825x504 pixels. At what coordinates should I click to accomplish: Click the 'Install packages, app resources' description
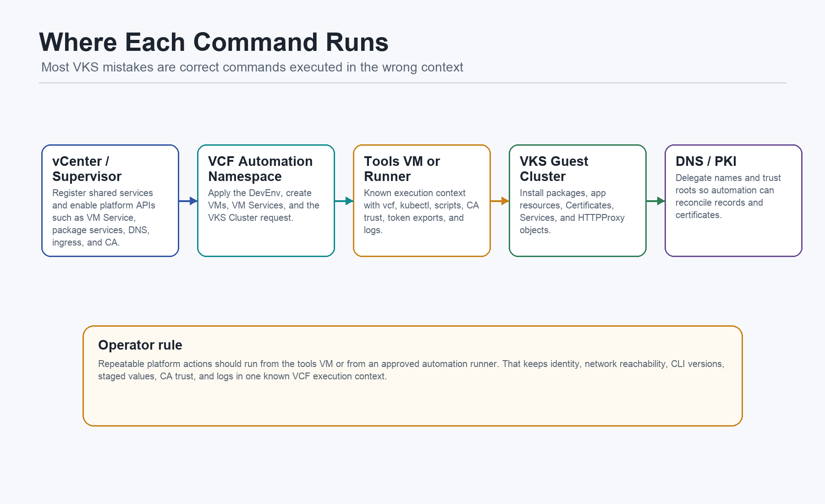point(572,211)
